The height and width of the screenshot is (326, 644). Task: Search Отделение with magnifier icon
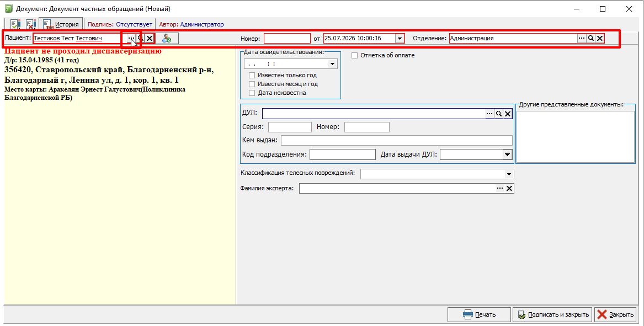(x=590, y=38)
